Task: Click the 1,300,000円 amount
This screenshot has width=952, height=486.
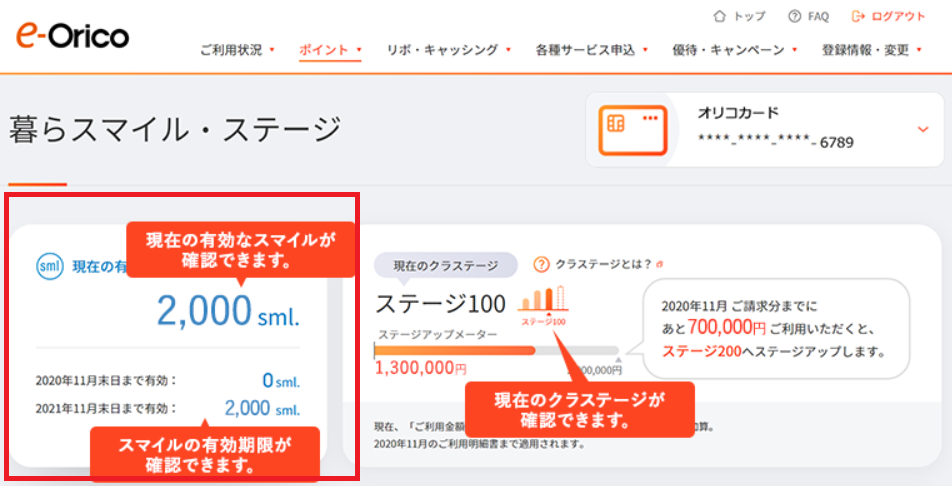Action: pos(421,368)
